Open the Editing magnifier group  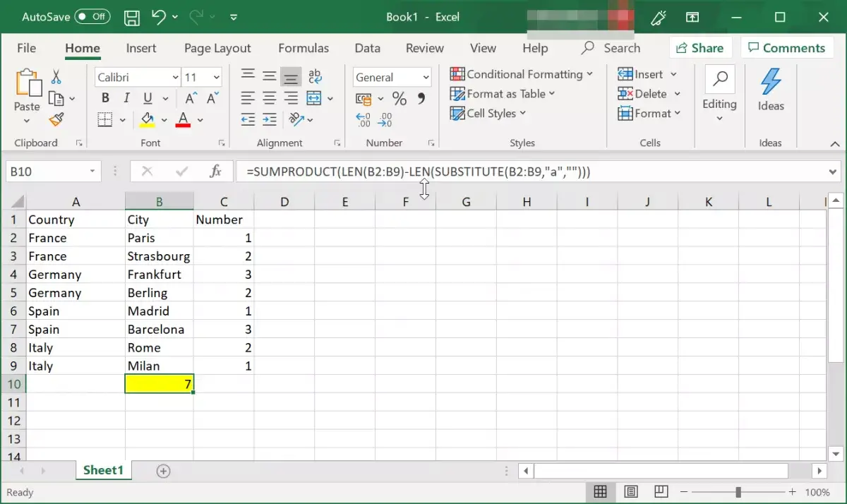[x=719, y=94]
